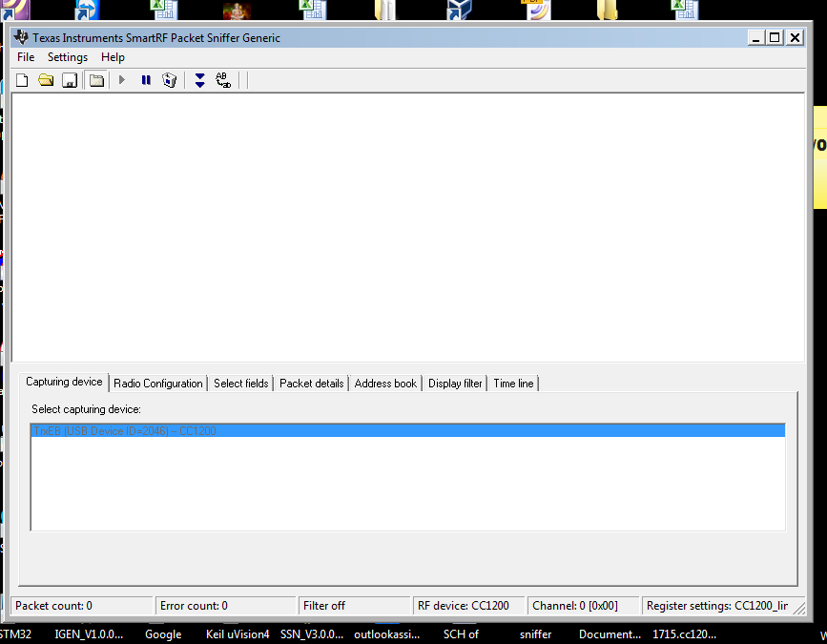Switch to Address book tab
The image size is (827, 644).
(x=385, y=384)
